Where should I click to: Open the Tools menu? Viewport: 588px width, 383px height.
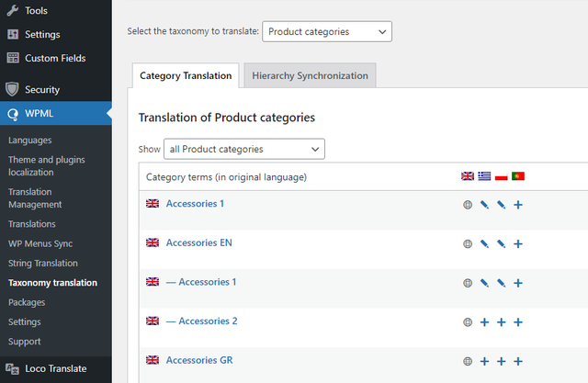tap(56, 10)
